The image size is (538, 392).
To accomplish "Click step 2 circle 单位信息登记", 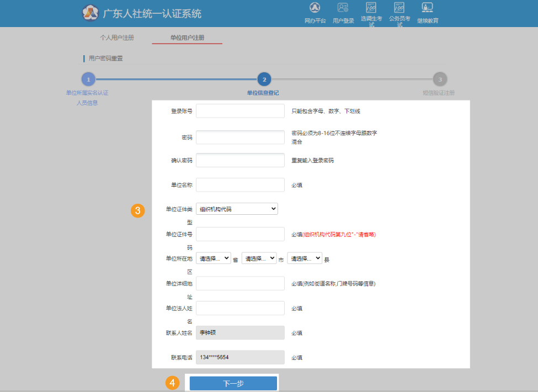I will [264, 79].
